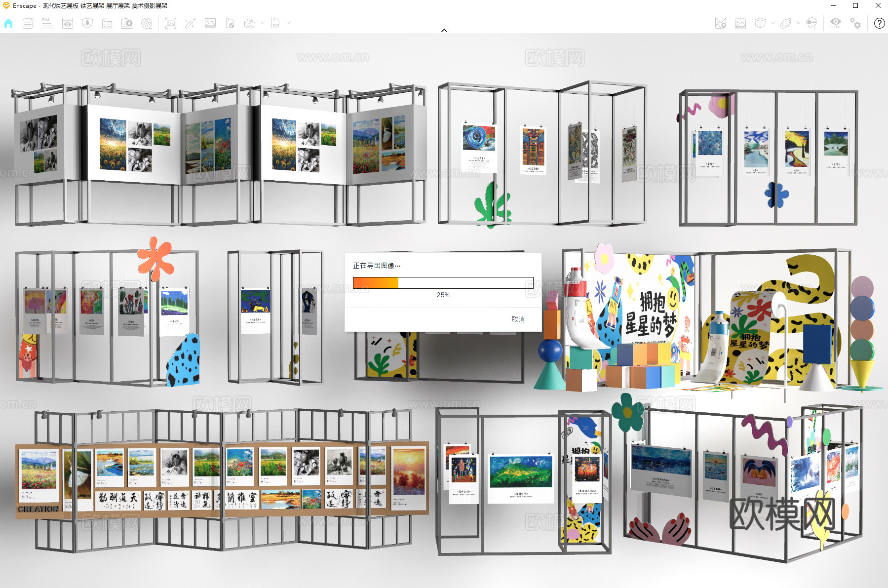Click the EXE standalone export icon
The width and height of the screenshot is (888, 588).
click(x=275, y=23)
